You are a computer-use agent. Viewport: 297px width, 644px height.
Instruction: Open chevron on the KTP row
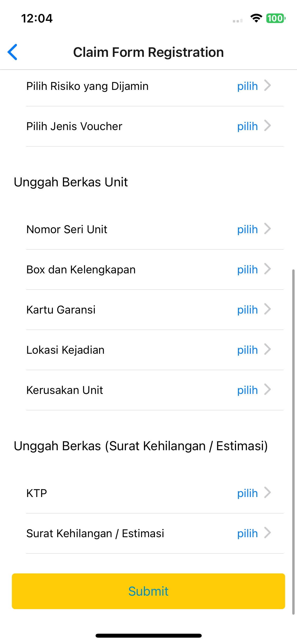pos(267,493)
